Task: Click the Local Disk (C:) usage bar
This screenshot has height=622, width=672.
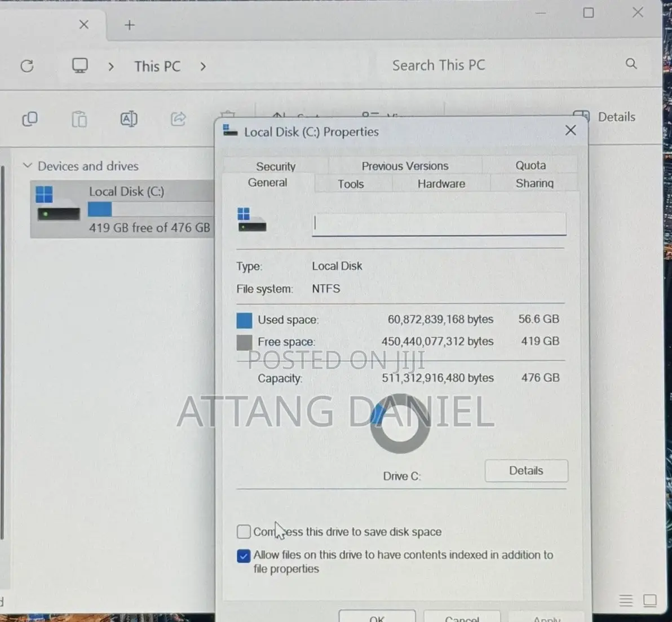Action: pos(151,210)
